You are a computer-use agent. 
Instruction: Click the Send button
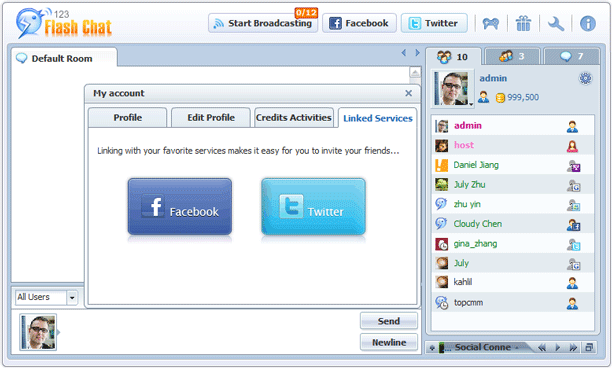pyautogui.click(x=388, y=321)
